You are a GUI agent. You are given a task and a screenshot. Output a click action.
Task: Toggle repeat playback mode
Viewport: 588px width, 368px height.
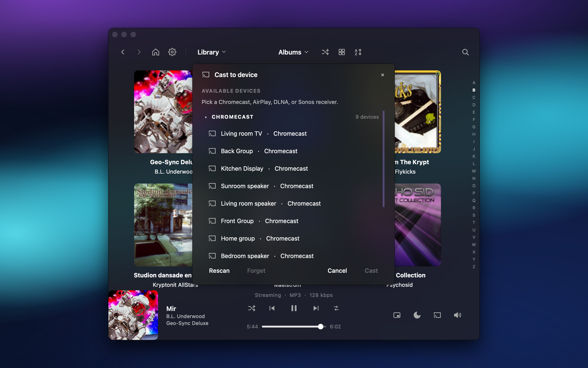pyautogui.click(x=336, y=308)
